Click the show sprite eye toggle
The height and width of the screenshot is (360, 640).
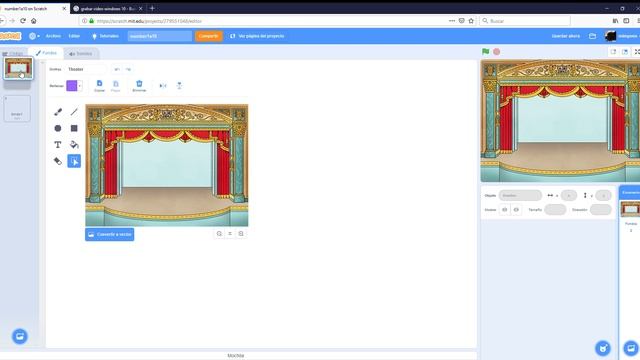(x=504, y=209)
